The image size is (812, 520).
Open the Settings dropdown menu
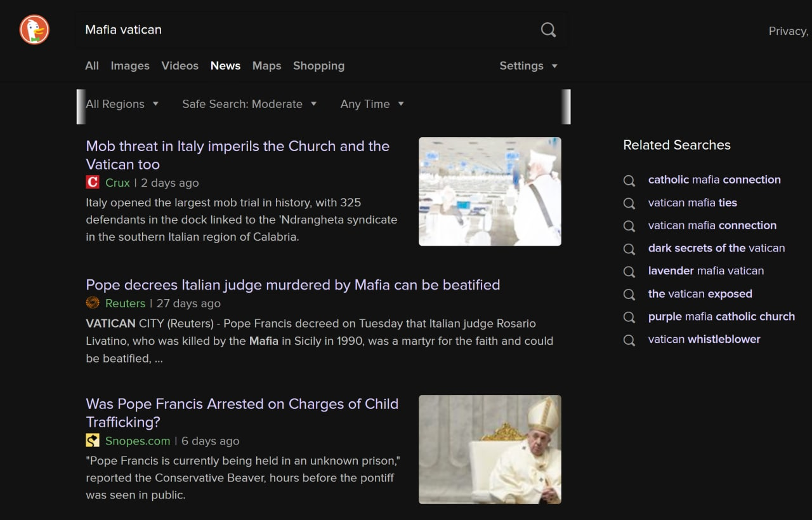tap(528, 66)
